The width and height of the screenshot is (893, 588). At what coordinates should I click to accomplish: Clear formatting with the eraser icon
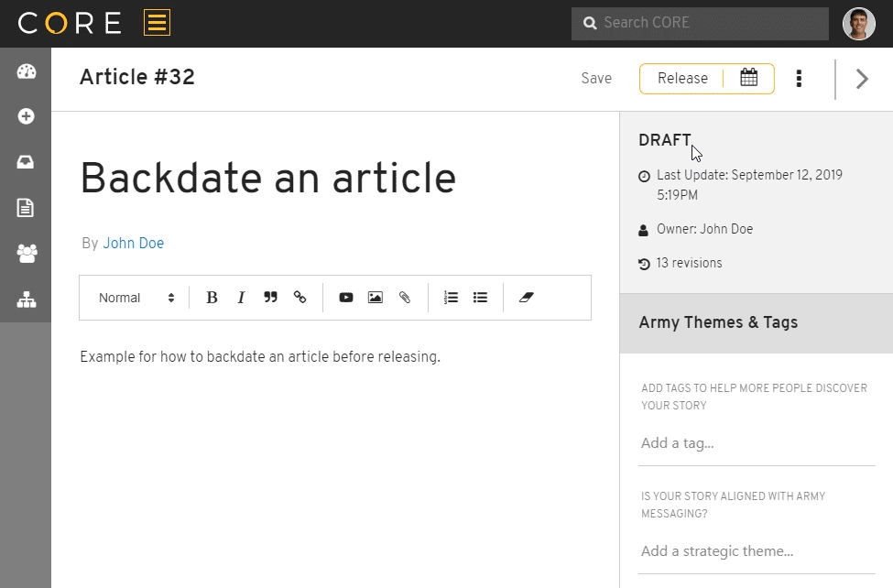point(527,298)
